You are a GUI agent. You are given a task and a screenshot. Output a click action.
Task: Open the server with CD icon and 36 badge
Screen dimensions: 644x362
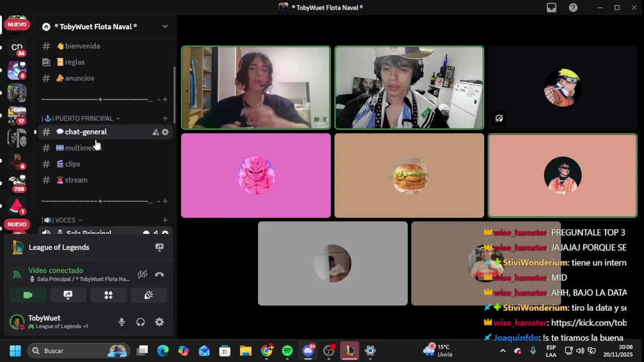(x=17, y=48)
